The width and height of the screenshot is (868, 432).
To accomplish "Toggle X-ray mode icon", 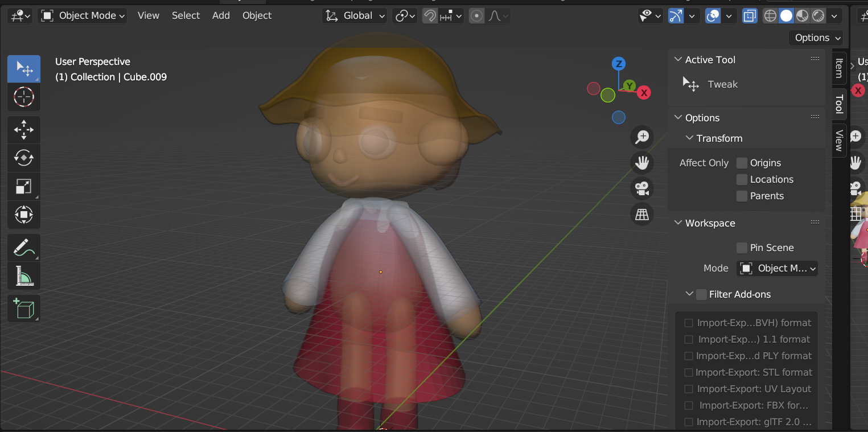I will pos(750,16).
